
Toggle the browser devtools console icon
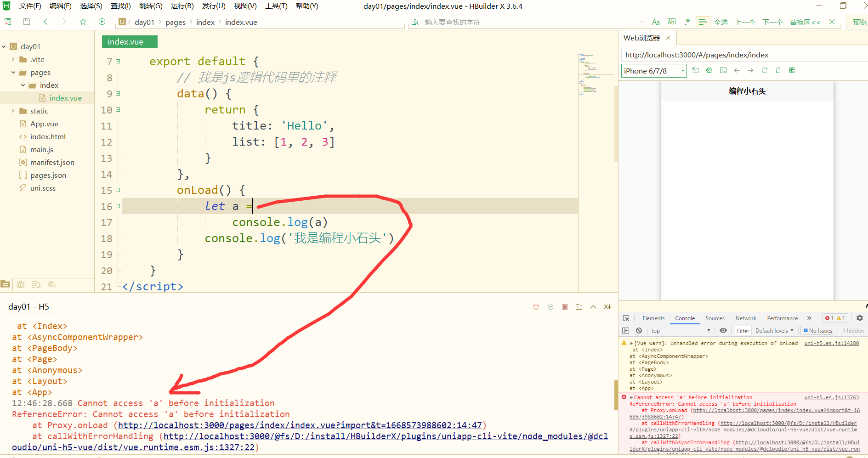click(723, 70)
